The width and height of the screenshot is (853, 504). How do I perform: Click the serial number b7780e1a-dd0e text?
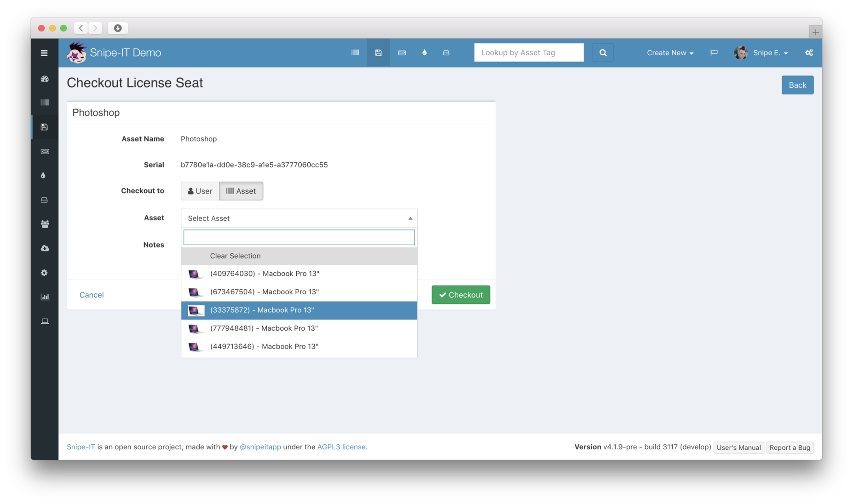[x=254, y=165]
